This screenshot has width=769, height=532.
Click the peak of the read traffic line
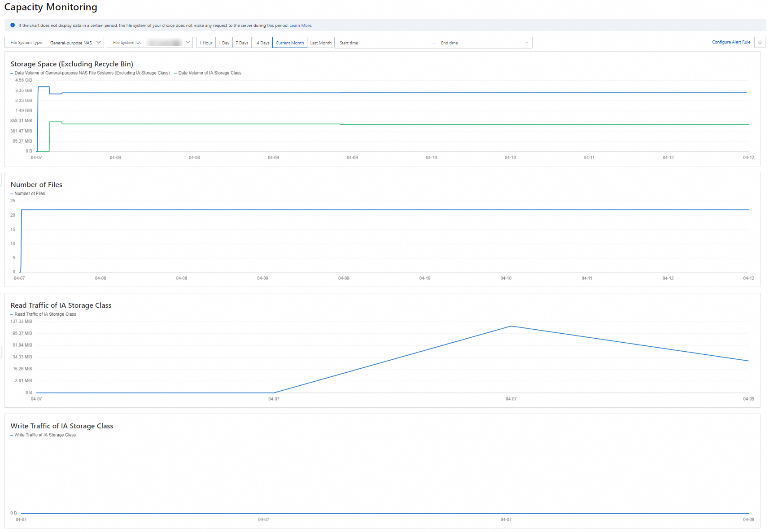click(x=511, y=326)
